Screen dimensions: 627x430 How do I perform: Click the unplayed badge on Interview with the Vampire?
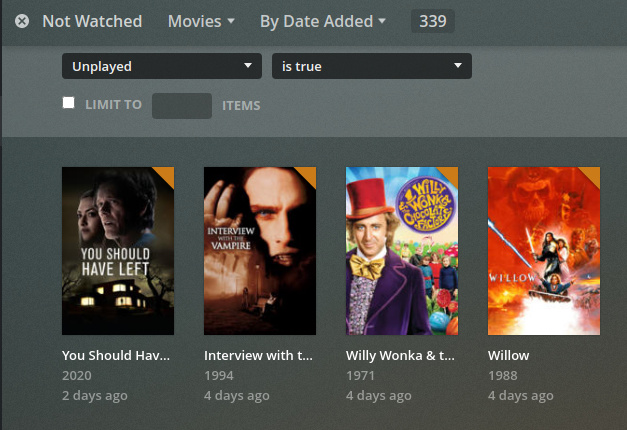tap(308, 174)
